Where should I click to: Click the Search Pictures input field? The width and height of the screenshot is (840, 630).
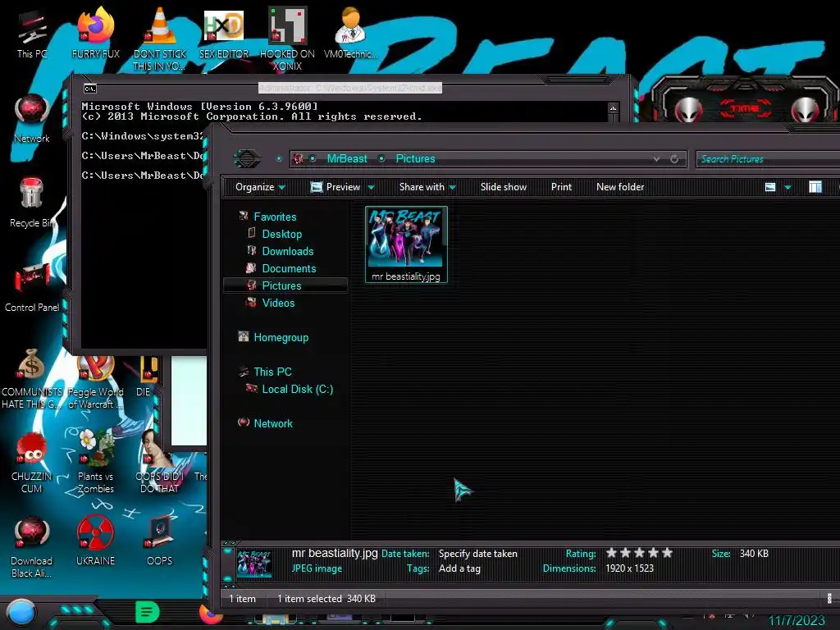pos(767,159)
